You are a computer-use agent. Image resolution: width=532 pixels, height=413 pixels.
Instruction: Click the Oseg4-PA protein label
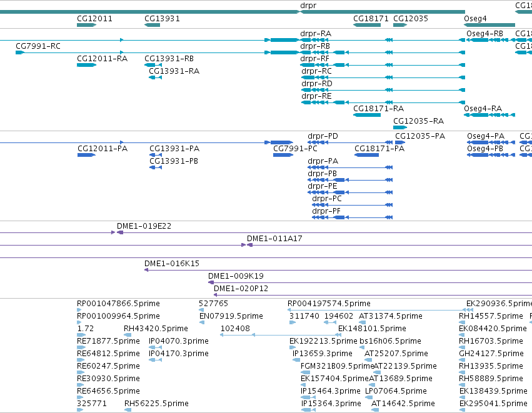(486, 136)
